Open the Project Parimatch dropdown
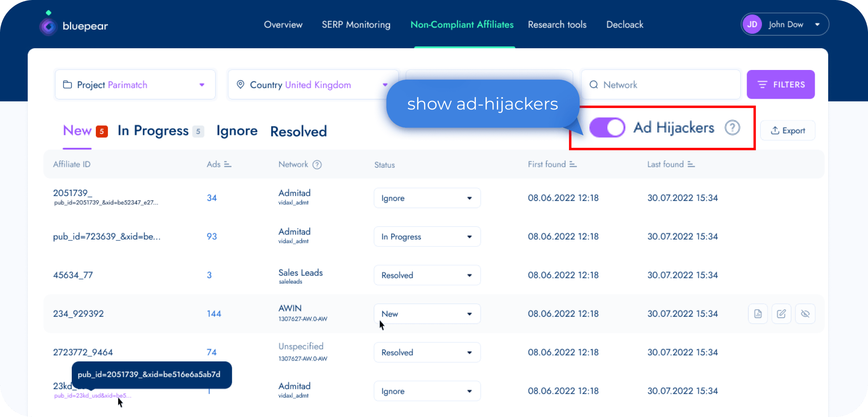Screen dimensions: 868x417 (x=135, y=84)
